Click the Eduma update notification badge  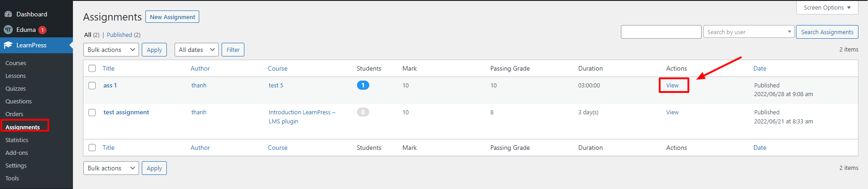pos(42,30)
